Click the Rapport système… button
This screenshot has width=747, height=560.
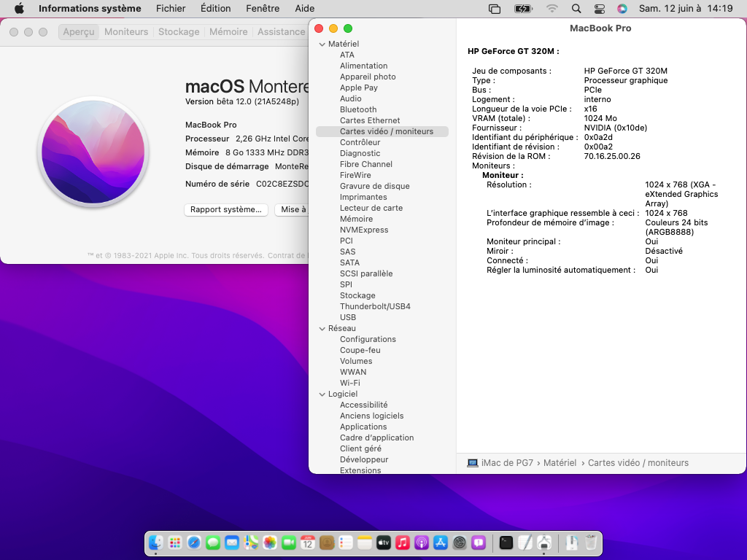(x=225, y=209)
